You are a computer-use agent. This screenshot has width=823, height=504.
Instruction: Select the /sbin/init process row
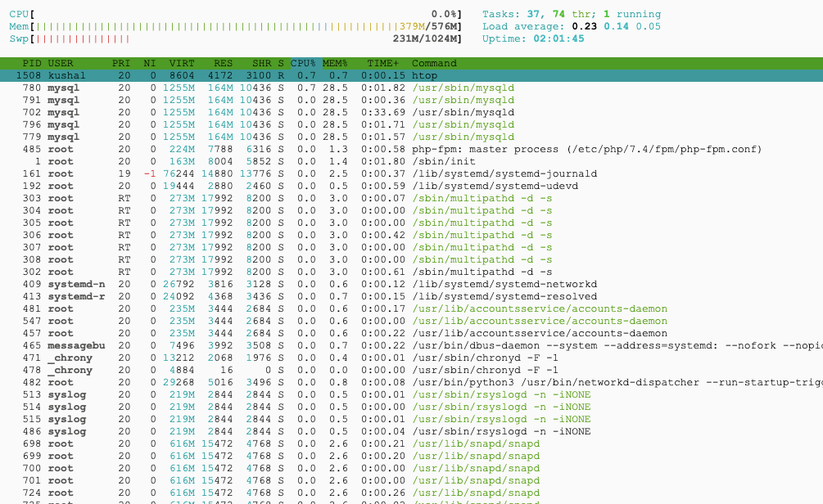tap(411, 161)
